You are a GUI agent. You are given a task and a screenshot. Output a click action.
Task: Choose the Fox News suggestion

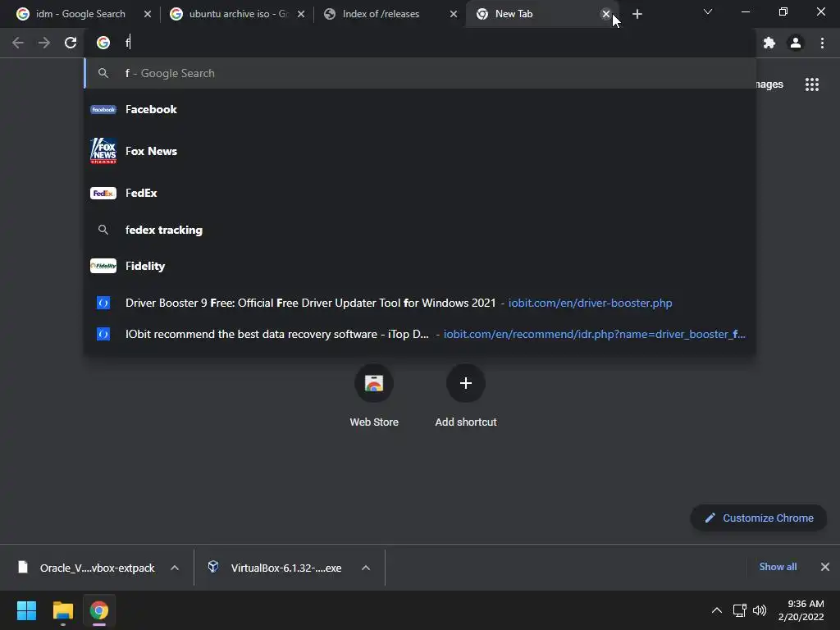(420, 151)
